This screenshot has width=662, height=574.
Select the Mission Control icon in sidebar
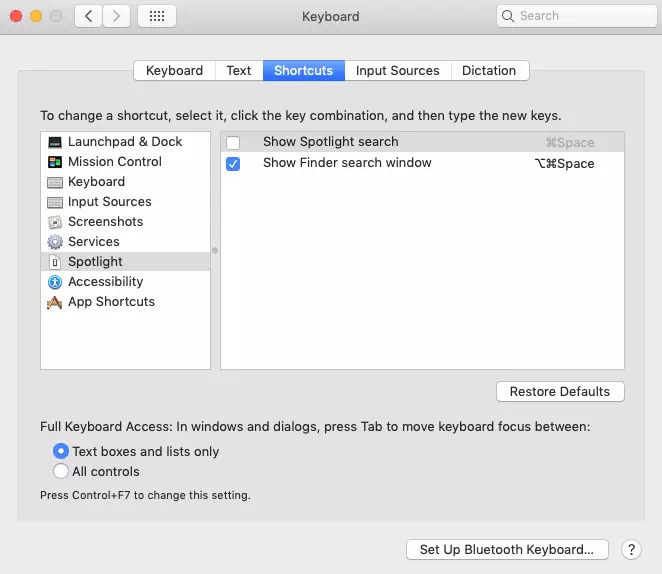tap(55, 162)
